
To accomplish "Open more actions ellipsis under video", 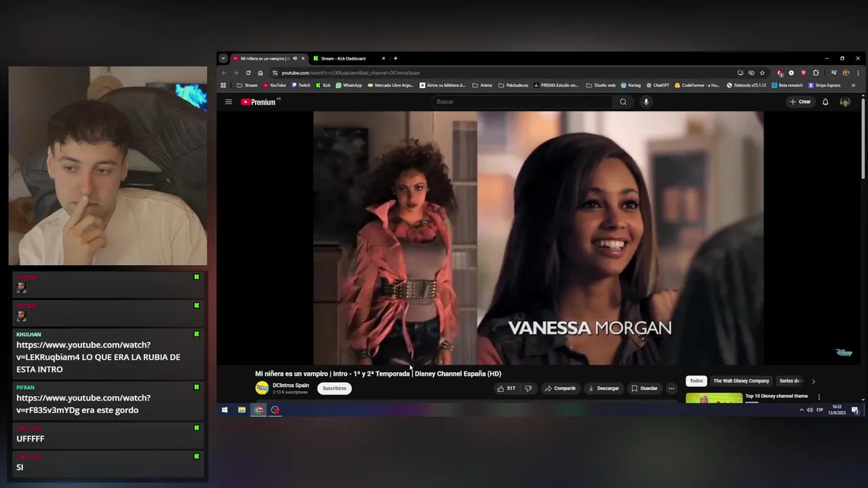I will tap(671, 388).
